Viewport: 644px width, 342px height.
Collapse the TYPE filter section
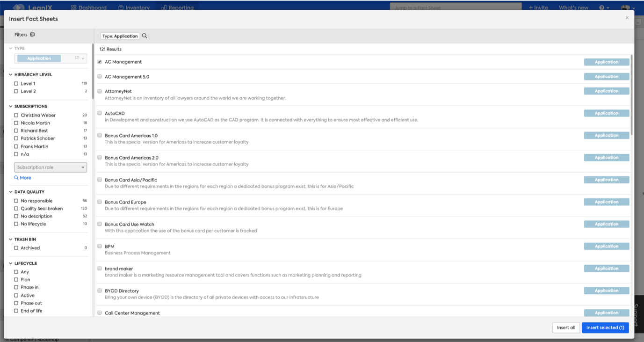pyautogui.click(x=11, y=48)
